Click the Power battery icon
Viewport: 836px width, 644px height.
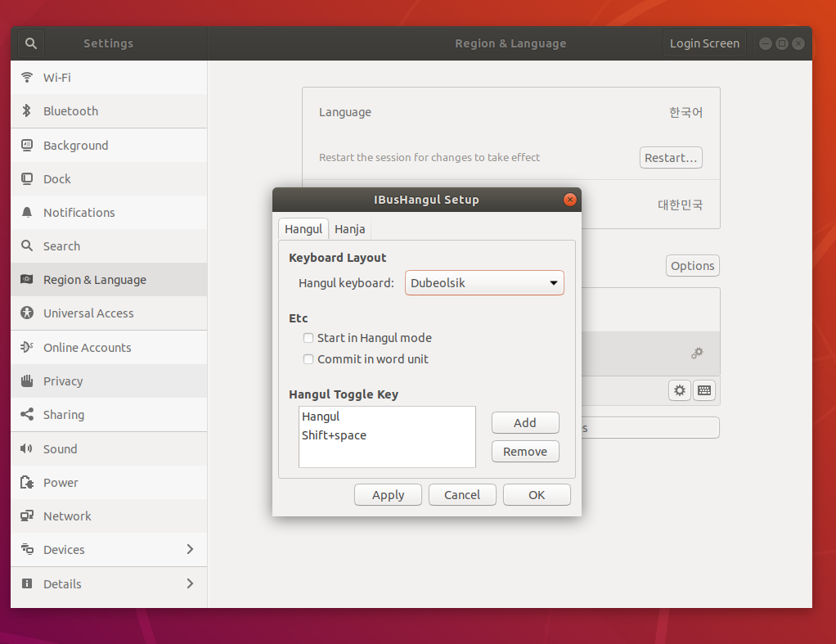27,482
